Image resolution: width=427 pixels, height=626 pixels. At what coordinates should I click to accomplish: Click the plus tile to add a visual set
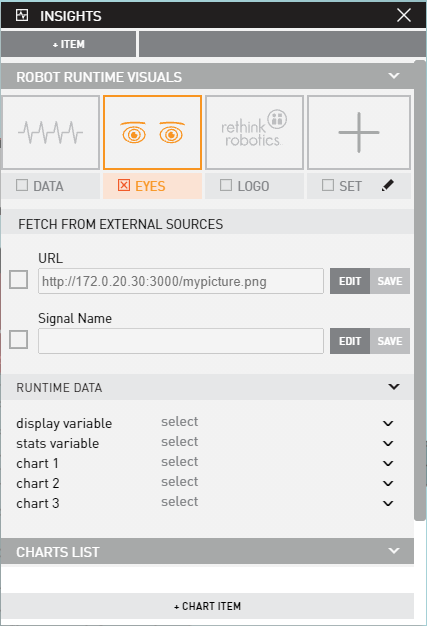pos(359,133)
